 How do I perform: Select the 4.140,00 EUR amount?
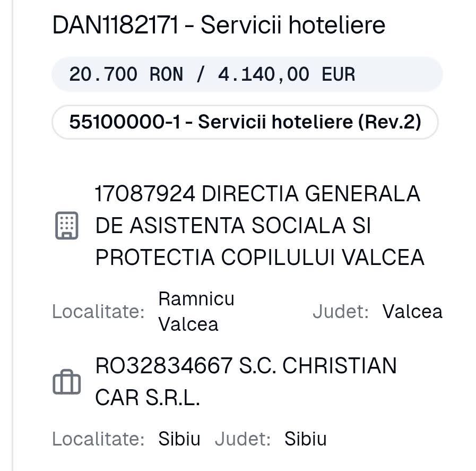point(287,74)
